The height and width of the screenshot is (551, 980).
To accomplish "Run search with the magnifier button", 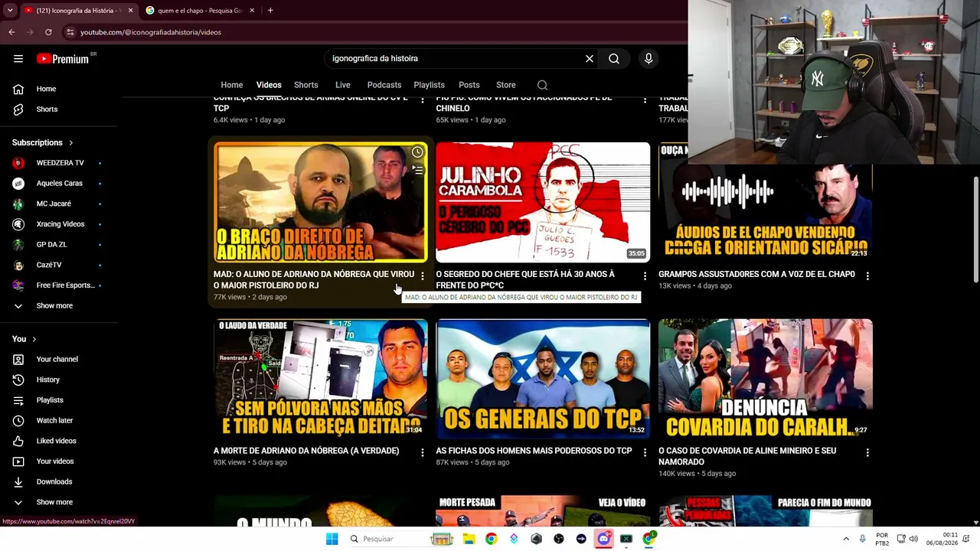I will pos(614,58).
